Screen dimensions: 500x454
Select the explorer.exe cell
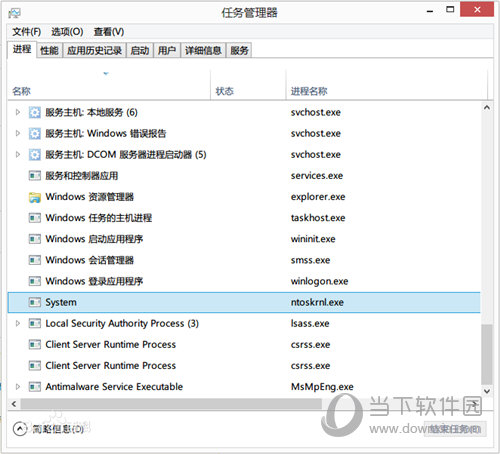point(318,197)
